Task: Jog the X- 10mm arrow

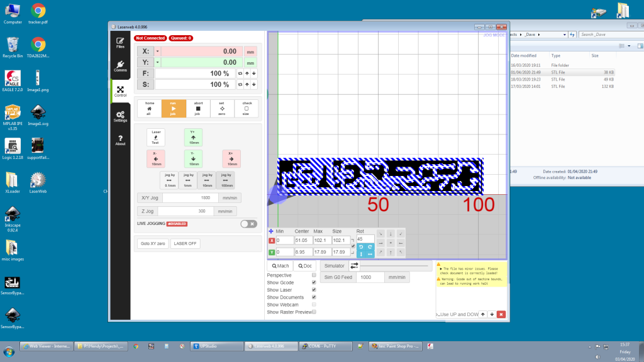Action: (x=155, y=158)
